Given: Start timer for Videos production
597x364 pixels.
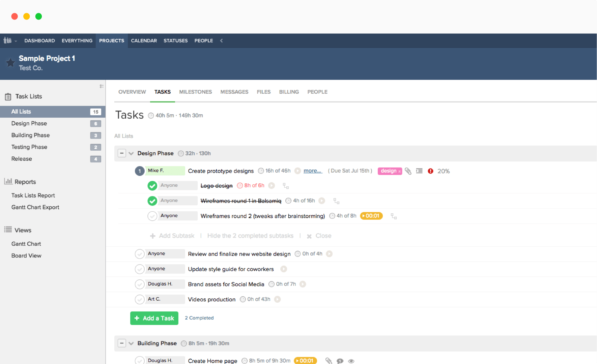Looking at the screenshot, I should tap(277, 299).
